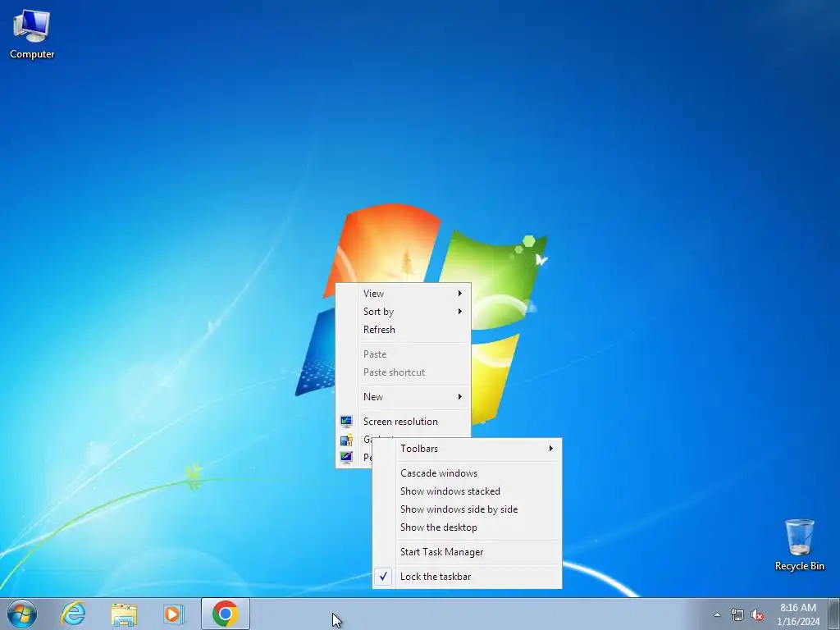840x630 pixels.
Task: Click the network status tray icon
Action: pos(737,614)
